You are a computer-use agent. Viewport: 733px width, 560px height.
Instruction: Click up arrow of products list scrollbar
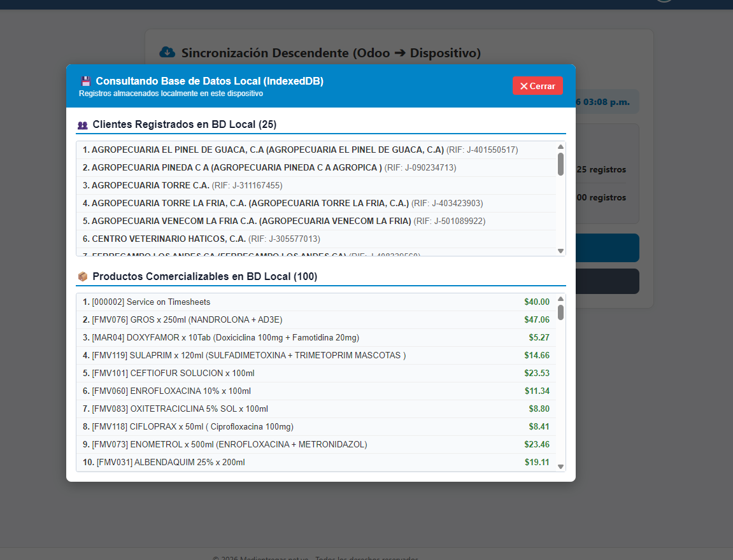click(x=560, y=299)
